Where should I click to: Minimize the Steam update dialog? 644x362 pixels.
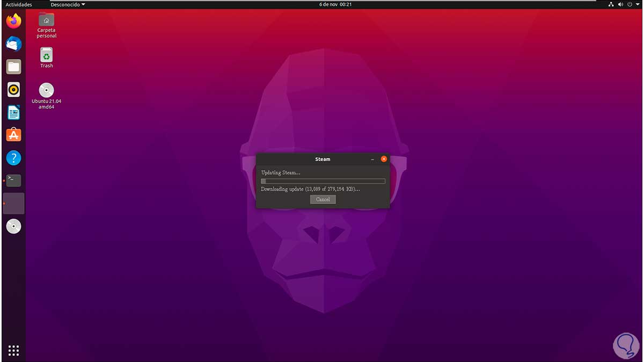tap(372, 159)
